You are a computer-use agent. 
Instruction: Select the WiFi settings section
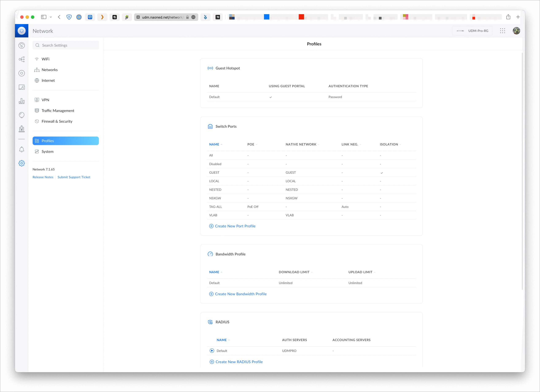[46, 59]
